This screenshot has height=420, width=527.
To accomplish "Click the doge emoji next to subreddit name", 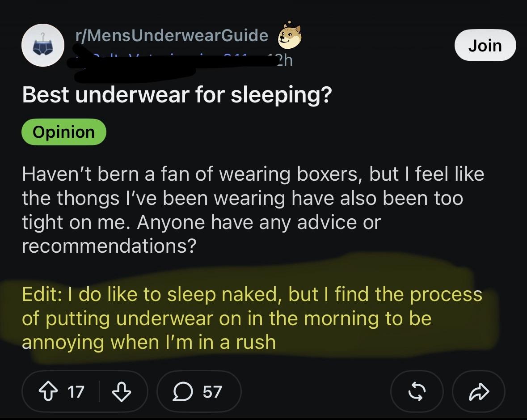I will [x=289, y=36].
